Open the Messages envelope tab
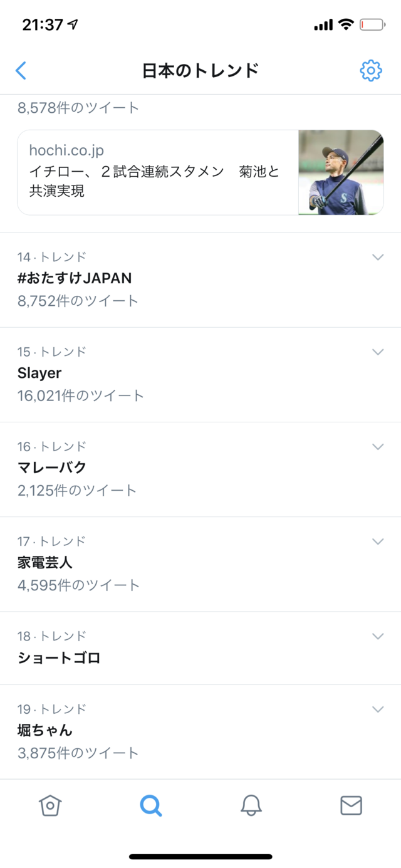 (352, 805)
